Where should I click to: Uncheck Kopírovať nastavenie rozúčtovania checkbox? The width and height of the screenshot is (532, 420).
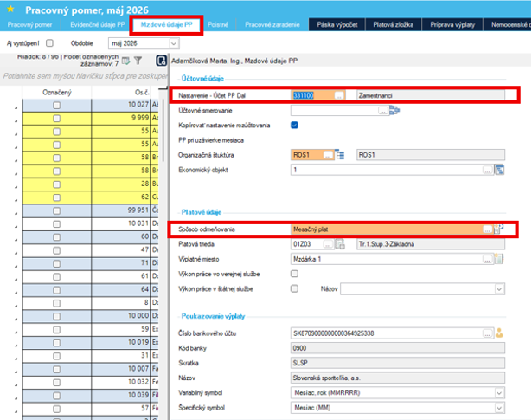[x=294, y=126]
